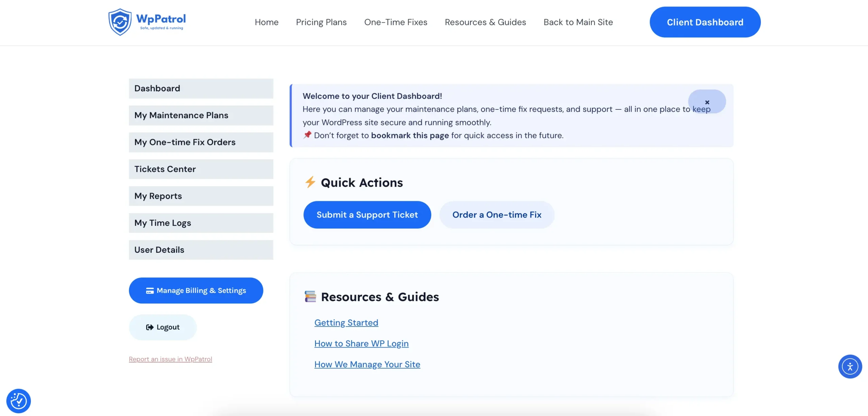Open One-Time Fixes in the top navigation

tap(396, 22)
